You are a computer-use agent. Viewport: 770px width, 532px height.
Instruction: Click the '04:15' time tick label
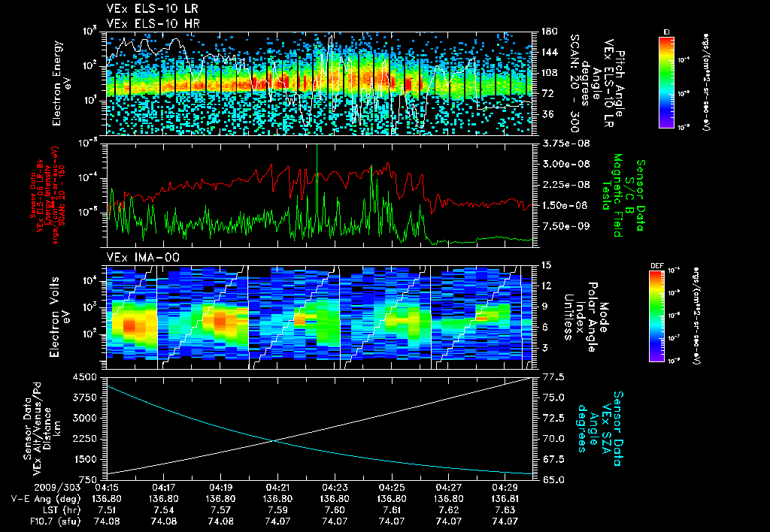point(107,488)
